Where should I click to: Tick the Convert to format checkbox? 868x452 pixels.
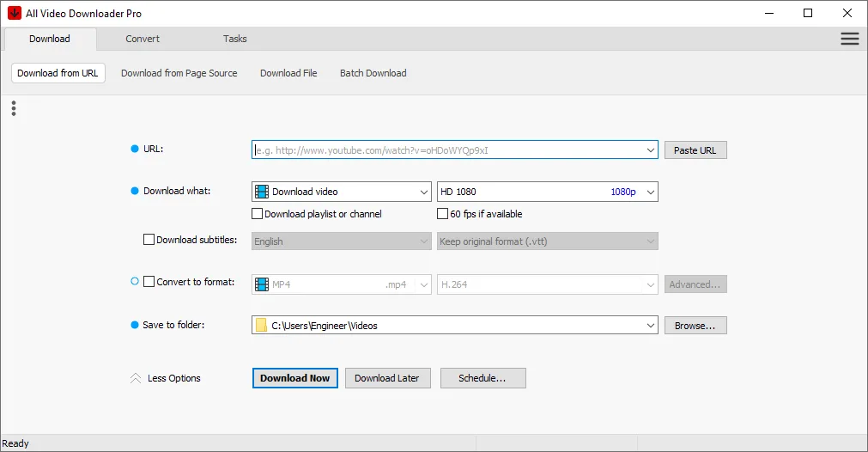[149, 281]
